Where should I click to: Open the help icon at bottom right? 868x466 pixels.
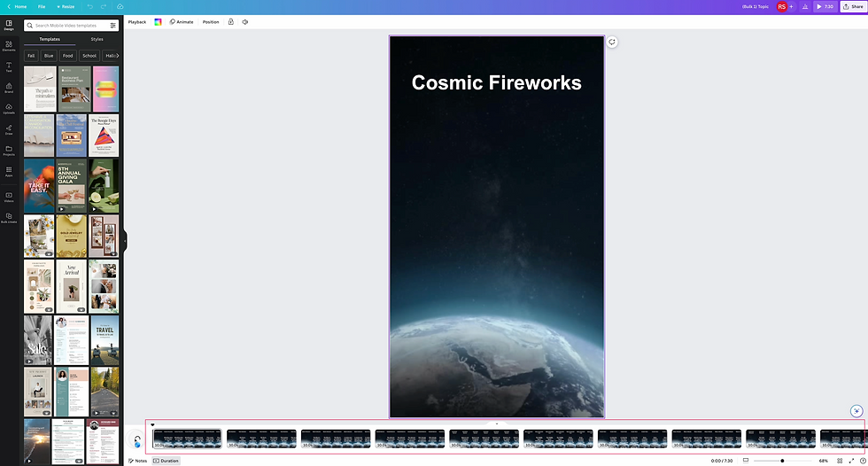863,461
